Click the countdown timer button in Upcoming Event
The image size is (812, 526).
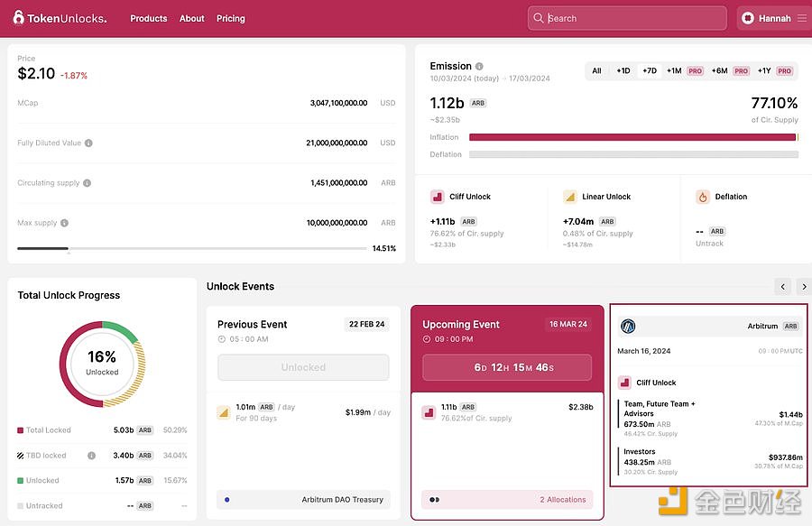507,367
